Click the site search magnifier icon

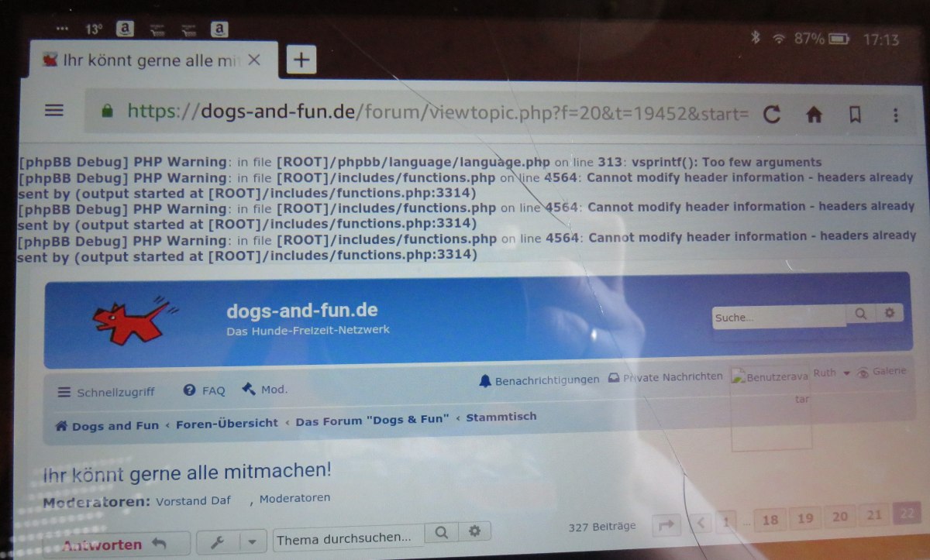(x=860, y=314)
